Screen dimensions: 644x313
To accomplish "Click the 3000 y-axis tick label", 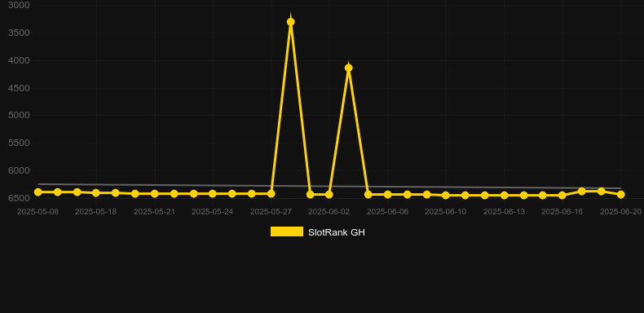I will (x=19, y=5).
